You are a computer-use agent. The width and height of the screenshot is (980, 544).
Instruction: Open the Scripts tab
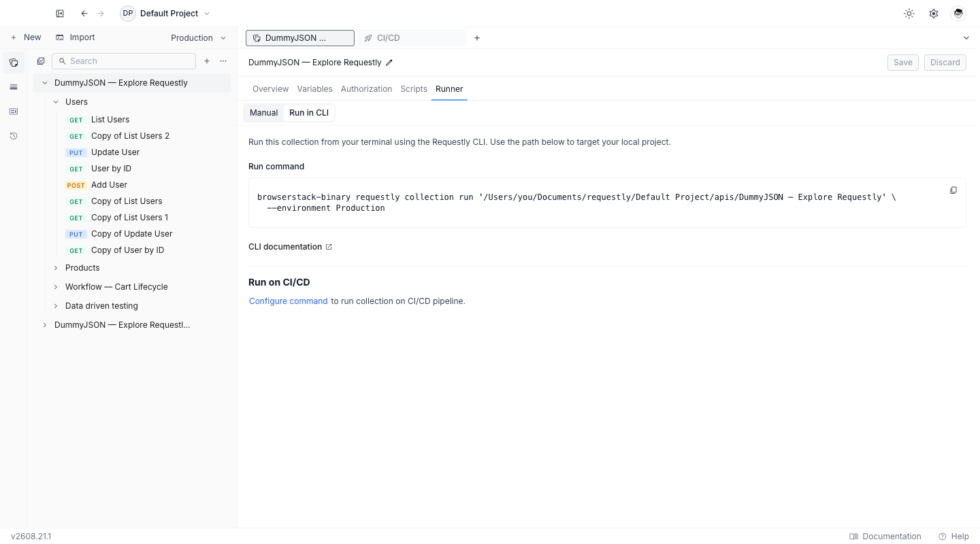tap(414, 89)
